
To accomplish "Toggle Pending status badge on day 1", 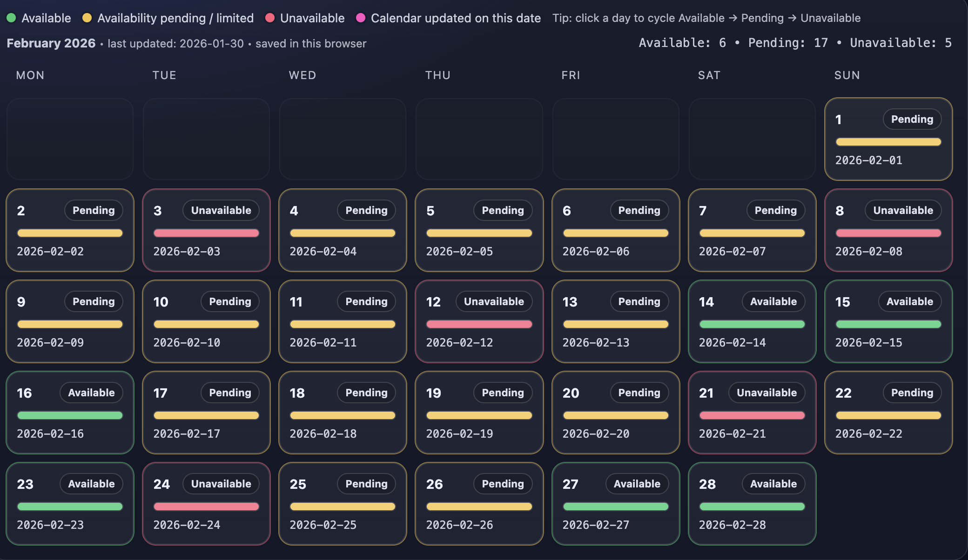I will (x=912, y=119).
